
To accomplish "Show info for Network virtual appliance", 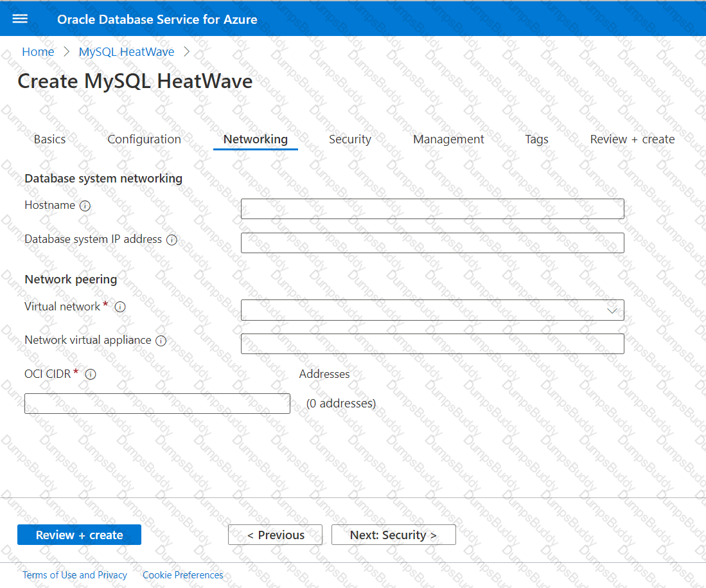I will 161,341.
